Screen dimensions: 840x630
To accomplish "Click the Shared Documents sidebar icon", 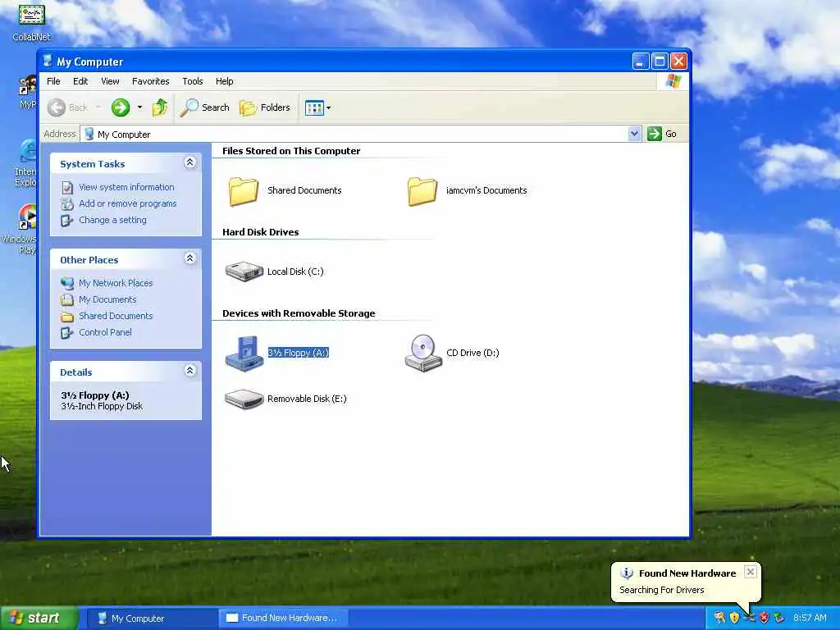I will coord(67,317).
